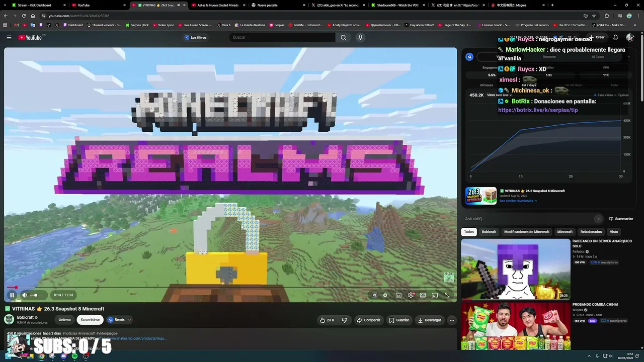Subscribe using the Suscribirse button
Screen dimensions: 644x362
click(x=90, y=320)
